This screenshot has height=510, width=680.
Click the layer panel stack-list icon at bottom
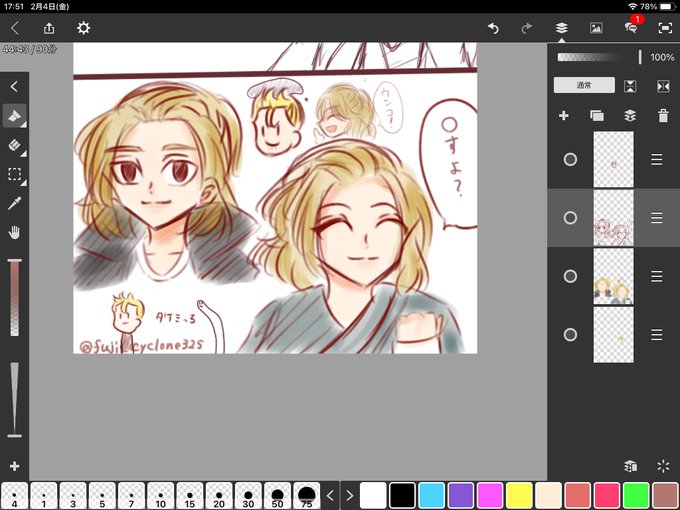coord(631,466)
